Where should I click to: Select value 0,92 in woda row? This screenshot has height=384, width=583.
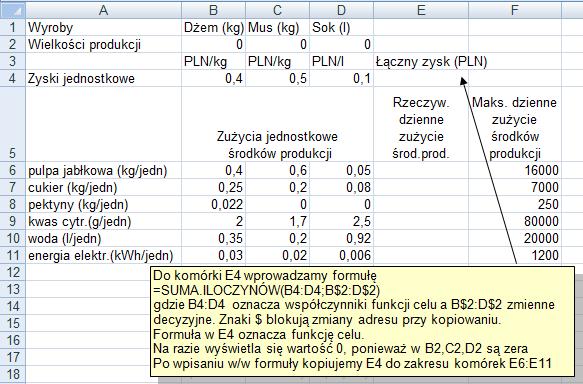click(341, 238)
